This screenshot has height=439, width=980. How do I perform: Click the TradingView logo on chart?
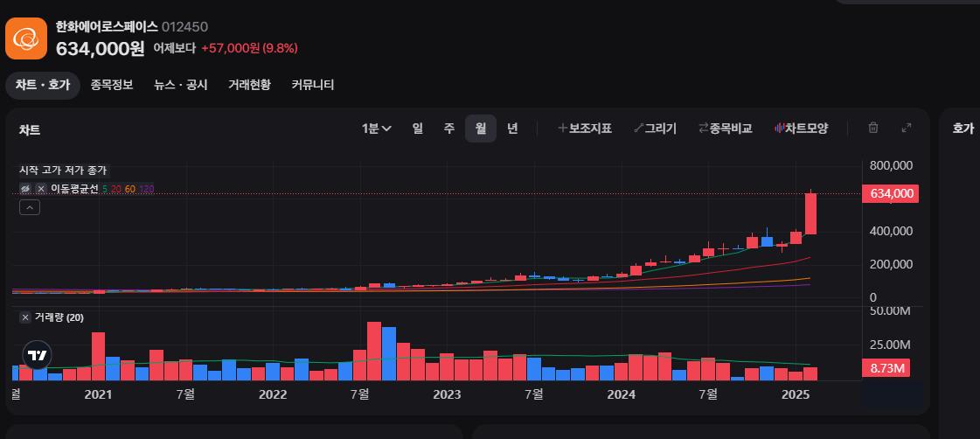pyautogui.click(x=37, y=355)
